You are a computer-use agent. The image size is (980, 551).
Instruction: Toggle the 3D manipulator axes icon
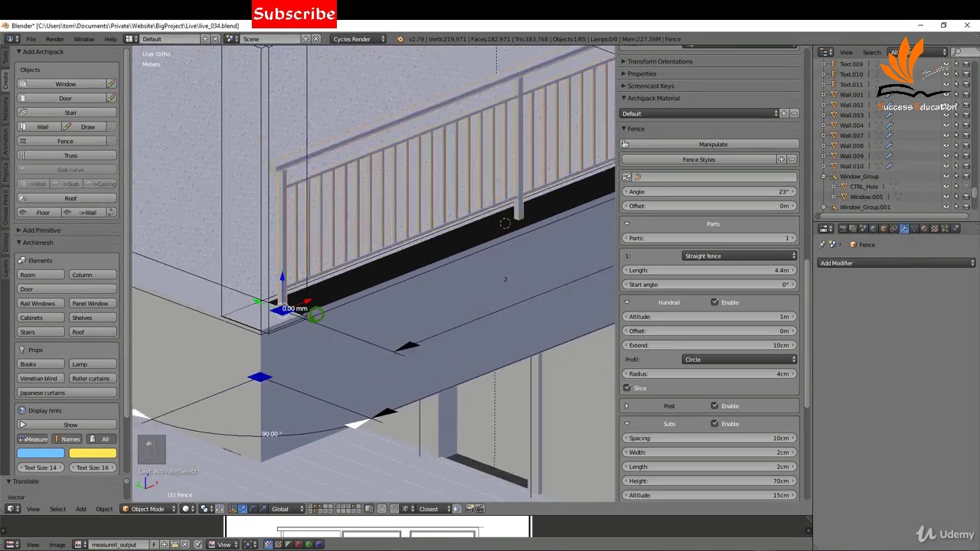point(232,509)
